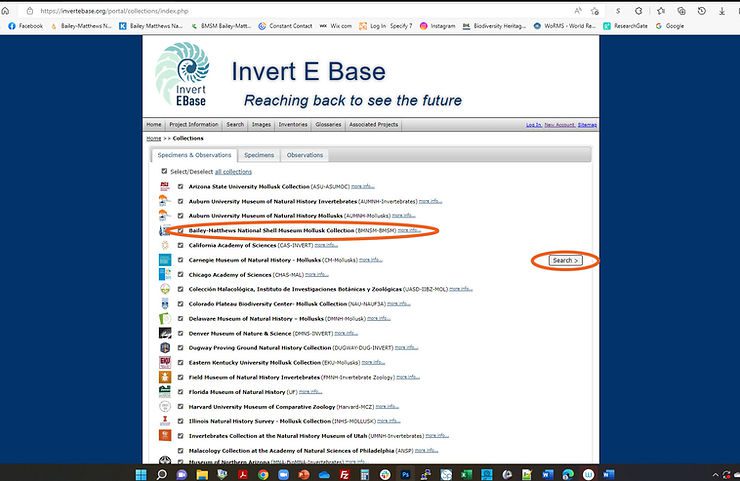The width and height of the screenshot is (740, 481).
Task: Open the Images menu
Action: 261,125
